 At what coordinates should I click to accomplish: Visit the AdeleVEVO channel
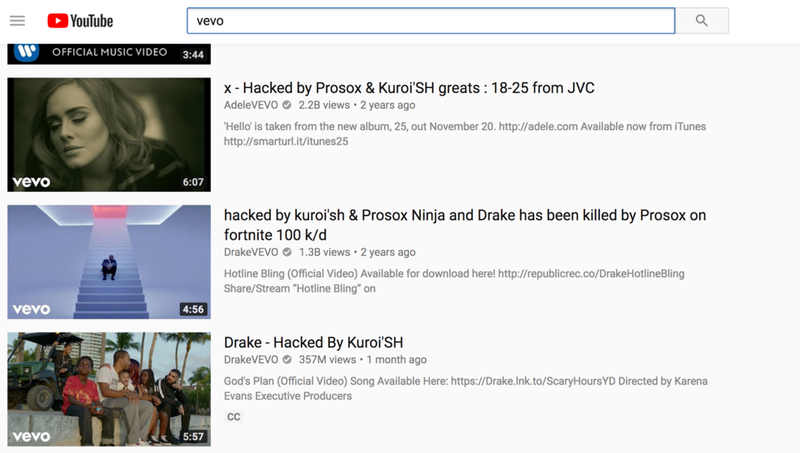251,105
